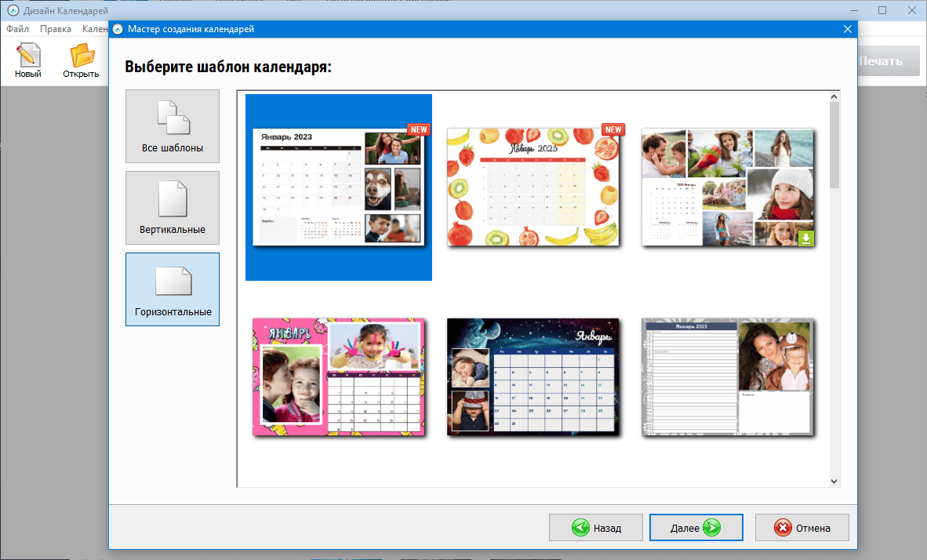Open the Файл menu
This screenshot has width=927, height=560.
coord(18,29)
